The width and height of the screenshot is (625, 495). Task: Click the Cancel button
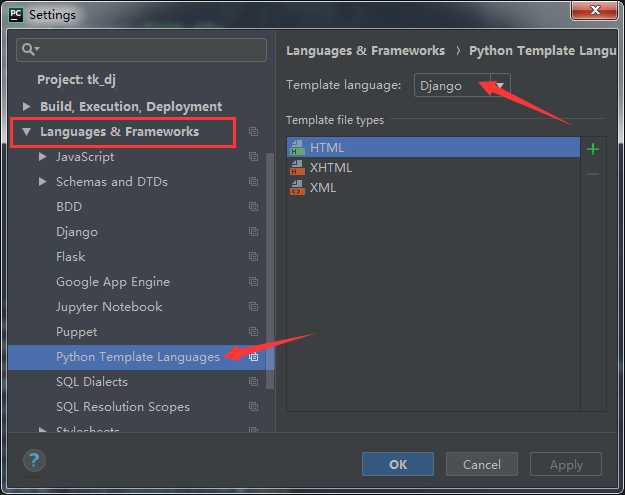482,464
